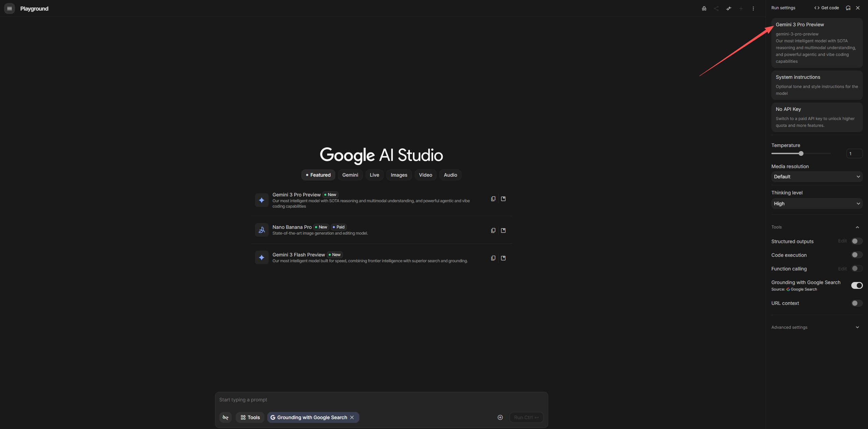This screenshot has width=868, height=429.
Task: Copy Gemini 3 Pro Preview model name
Action: [x=493, y=199]
